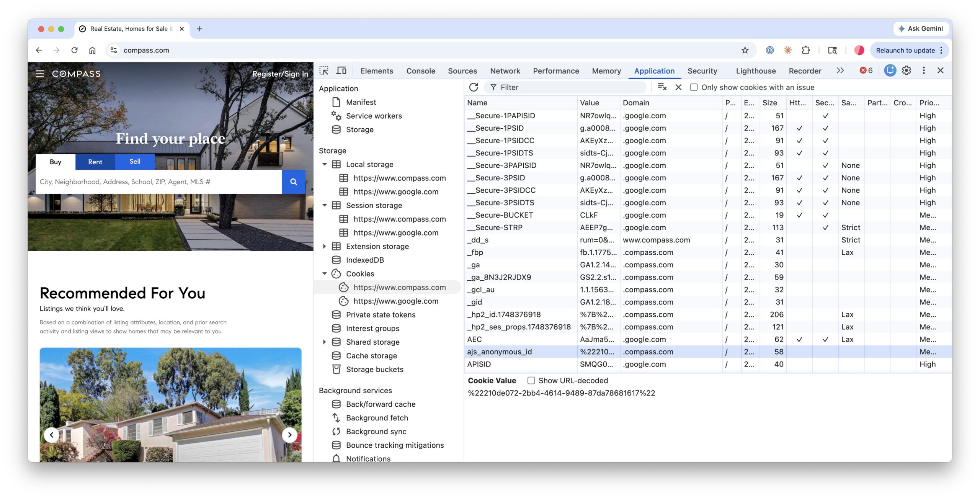Viewport: 980px width, 499px height.
Task: Collapse the Local storage tree
Action: pyautogui.click(x=324, y=164)
